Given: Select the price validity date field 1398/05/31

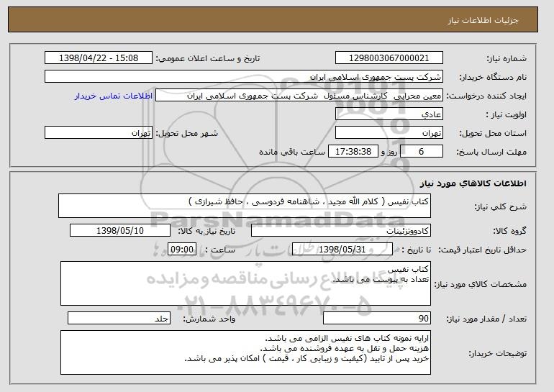Looking at the screenshot, I should (x=342, y=250).
